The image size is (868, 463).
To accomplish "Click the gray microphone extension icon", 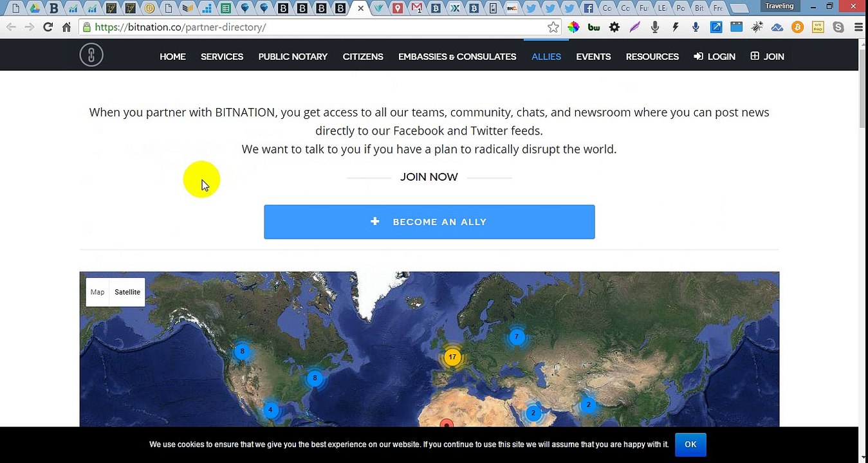I will [x=655, y=27].
